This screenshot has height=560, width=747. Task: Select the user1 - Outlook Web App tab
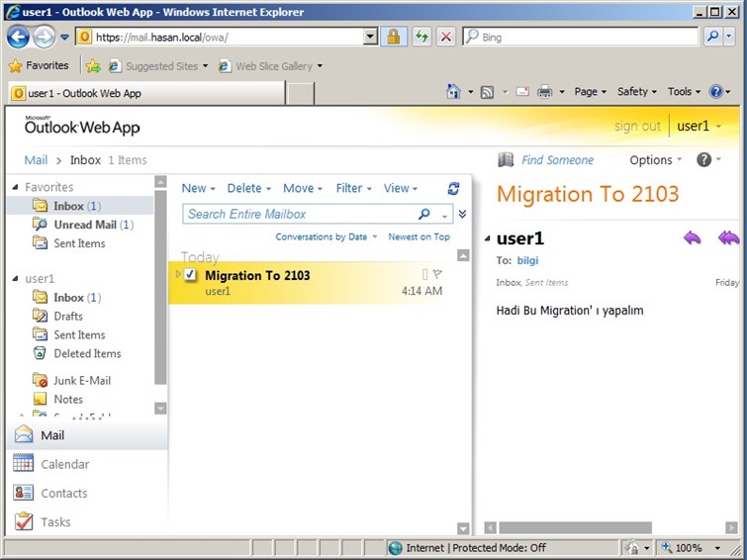point(146,93)
